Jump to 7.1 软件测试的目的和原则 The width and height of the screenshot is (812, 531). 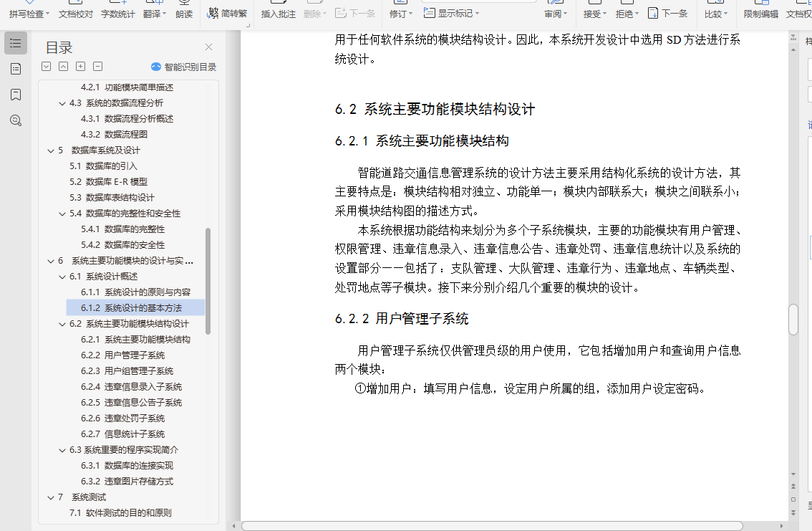pyautogui.click(x=120, y=513)
